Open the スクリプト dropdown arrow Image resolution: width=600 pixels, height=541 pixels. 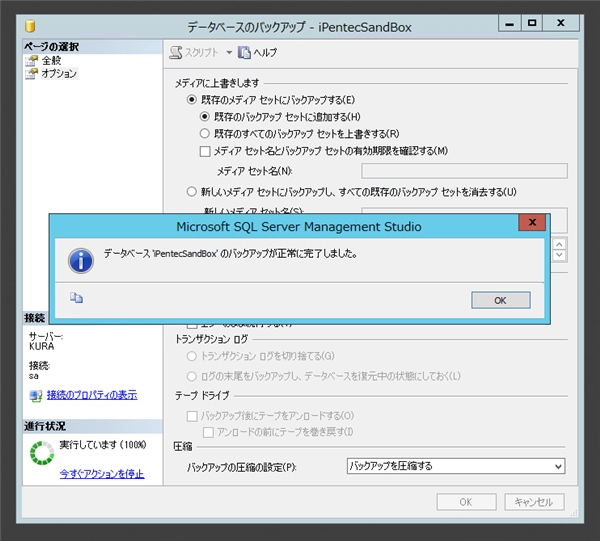[x=229, y=52]
